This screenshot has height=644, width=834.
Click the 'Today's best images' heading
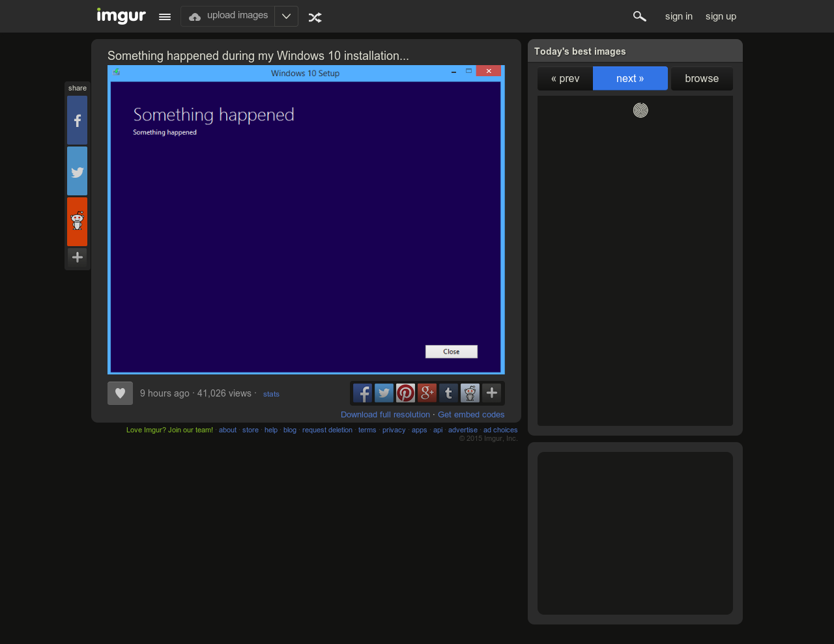coord(580,51)
